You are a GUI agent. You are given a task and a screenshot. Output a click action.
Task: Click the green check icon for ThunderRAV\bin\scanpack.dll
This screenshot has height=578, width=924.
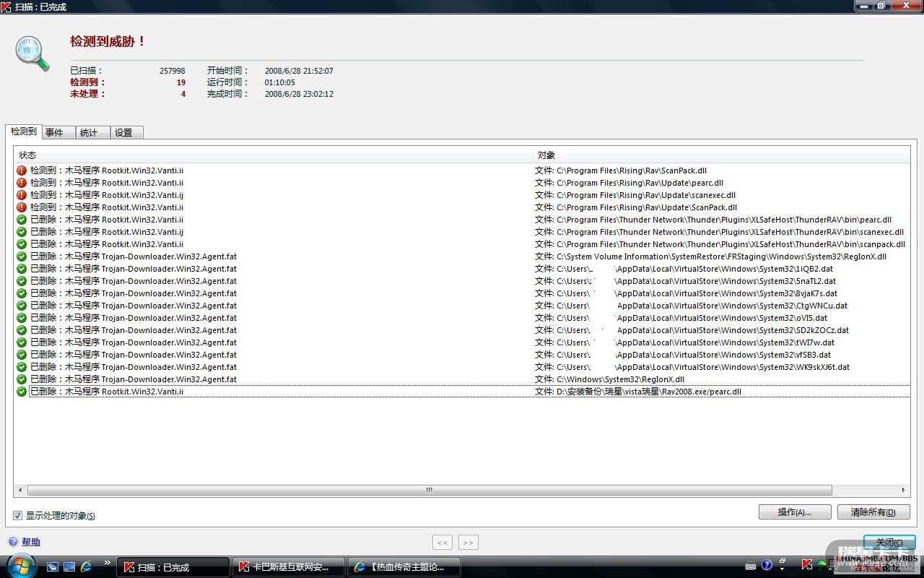22,244
